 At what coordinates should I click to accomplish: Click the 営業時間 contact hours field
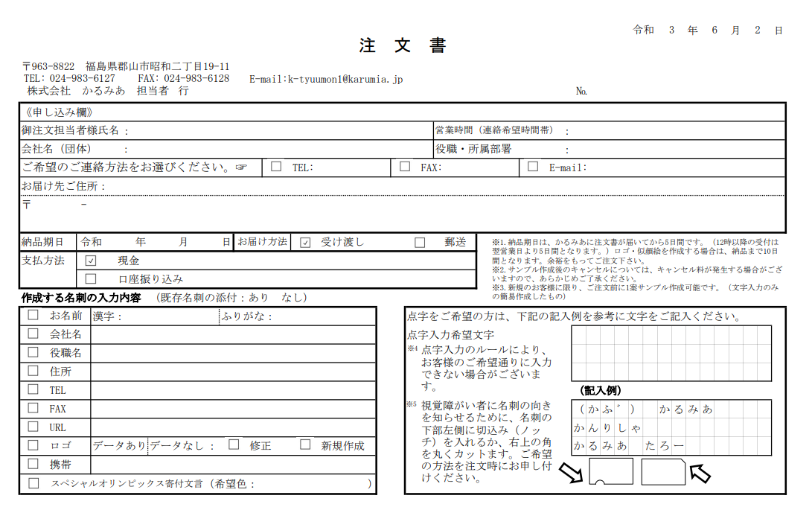[676, 130]
